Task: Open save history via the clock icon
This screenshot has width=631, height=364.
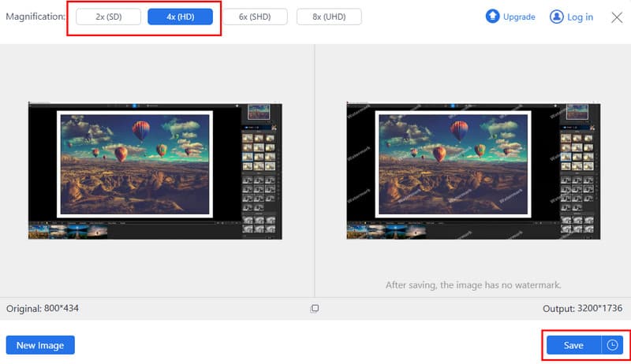Action: (612, 345)
